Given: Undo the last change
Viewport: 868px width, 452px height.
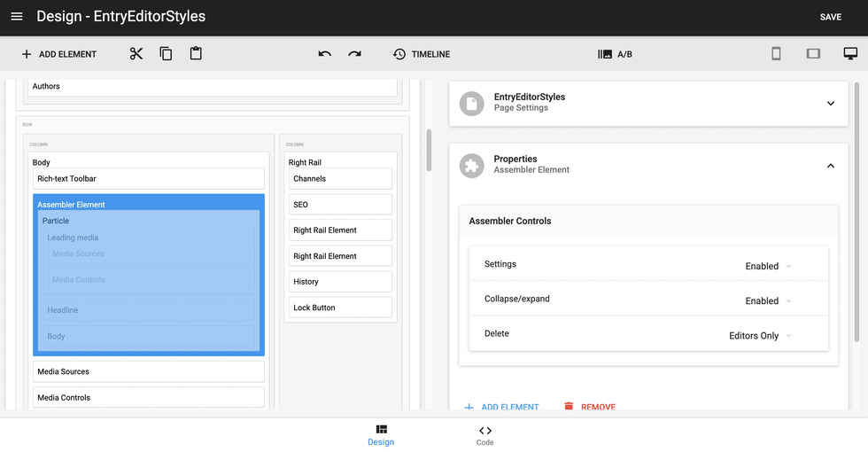Looking at the screenshot, I should (325, 54).
